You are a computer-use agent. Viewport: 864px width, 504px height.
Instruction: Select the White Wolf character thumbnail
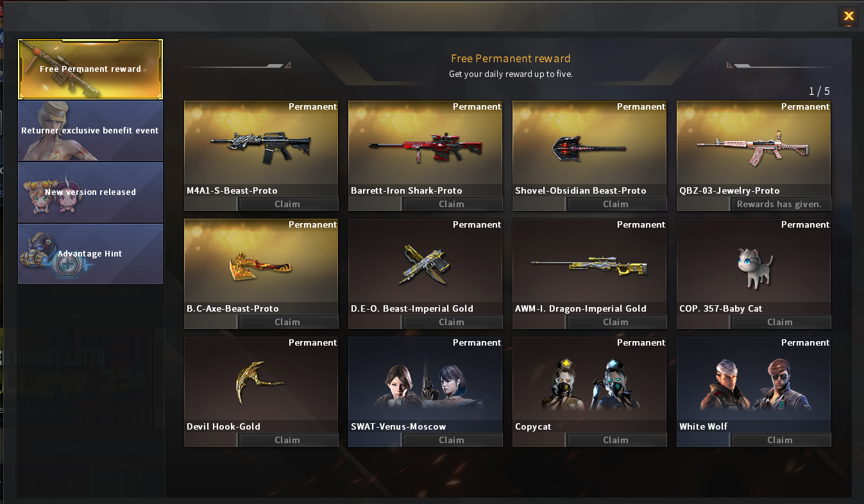(754, 383)
